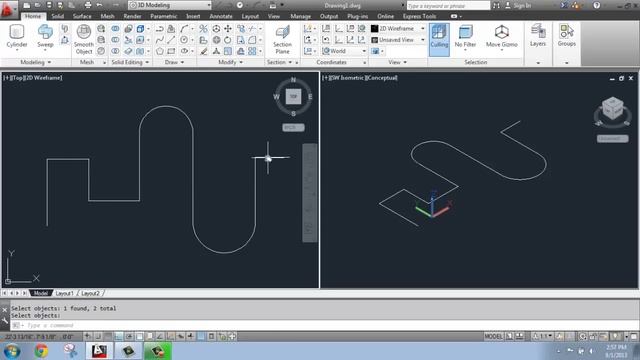Activate the Sweep tool
640x360 pixels.
pyautogui.click(x=45, y=36)
